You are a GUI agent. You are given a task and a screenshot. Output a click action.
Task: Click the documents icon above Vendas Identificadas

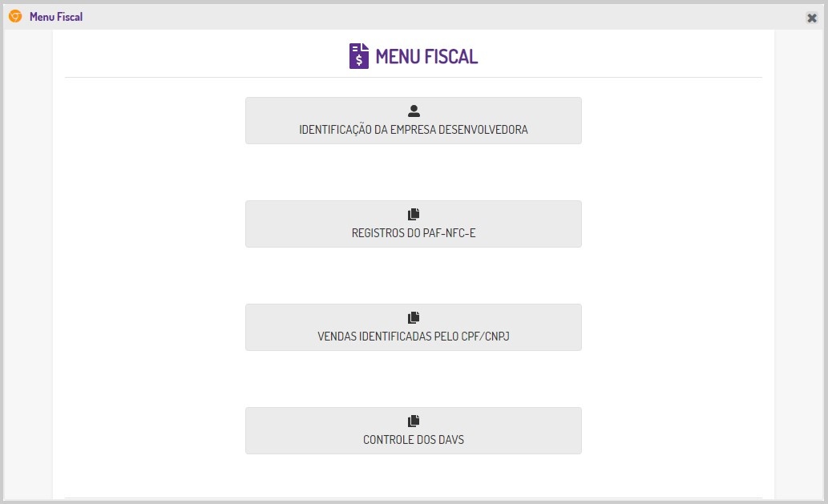(x=414, y=318)
